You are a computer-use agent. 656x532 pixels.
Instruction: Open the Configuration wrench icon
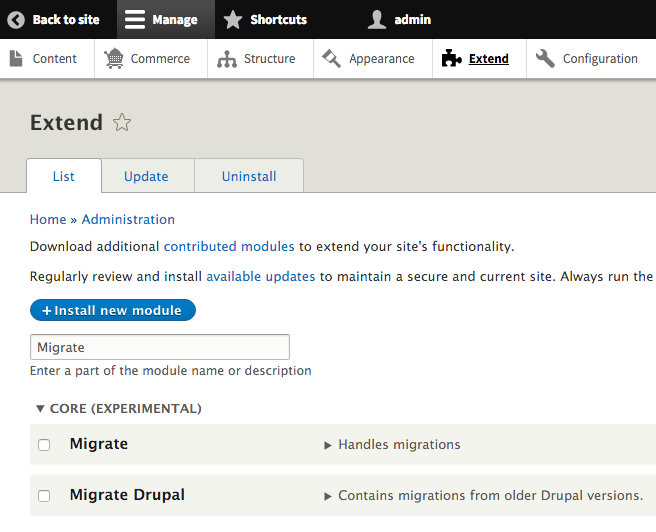click(545, 59)
